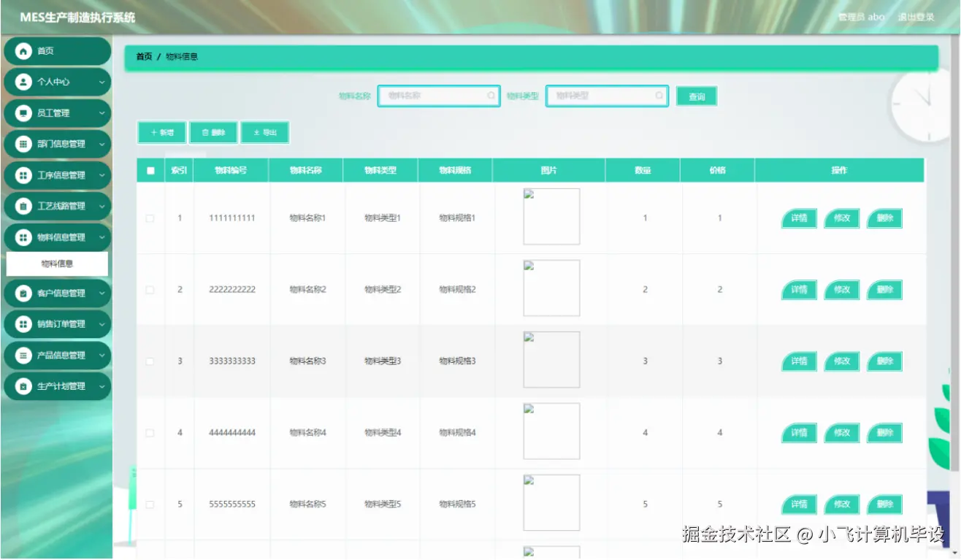Collapse the 物料信息管理 chevron

click(x=102, y=237)
